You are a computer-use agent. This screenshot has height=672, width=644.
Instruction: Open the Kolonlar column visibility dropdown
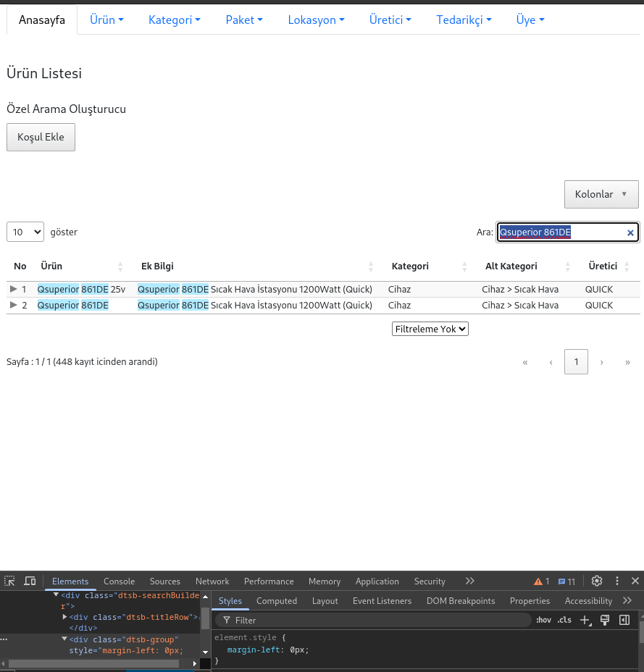tap(601, 194)
